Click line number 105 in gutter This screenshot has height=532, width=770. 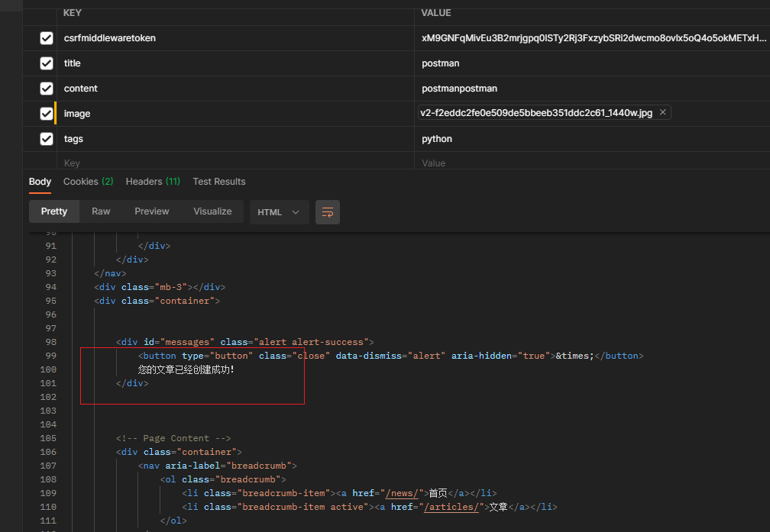[x=48, y=438]
